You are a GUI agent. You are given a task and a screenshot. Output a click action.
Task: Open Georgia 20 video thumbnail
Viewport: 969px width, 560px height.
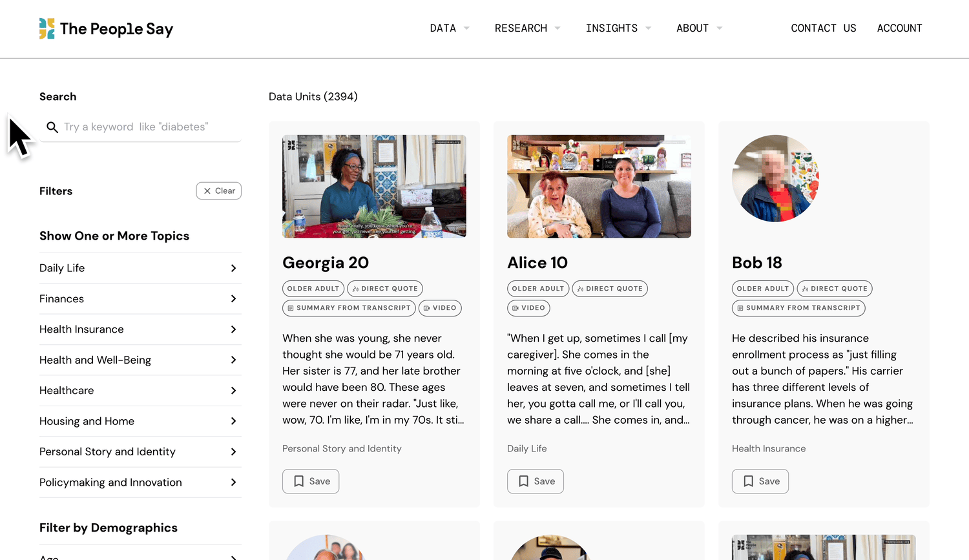point(374,186)
